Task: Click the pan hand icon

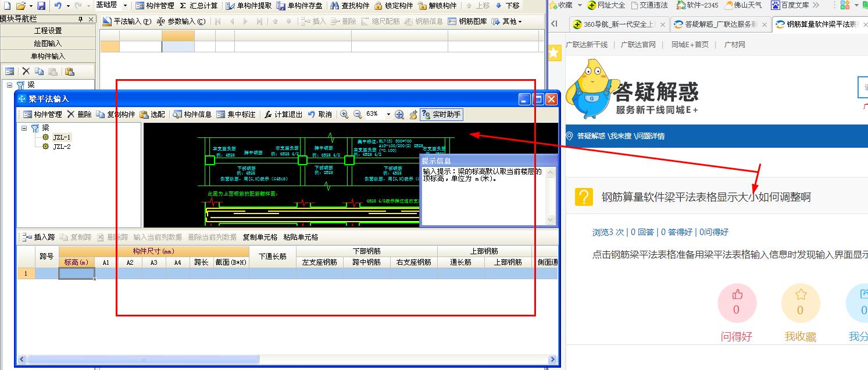Action: 413,115
